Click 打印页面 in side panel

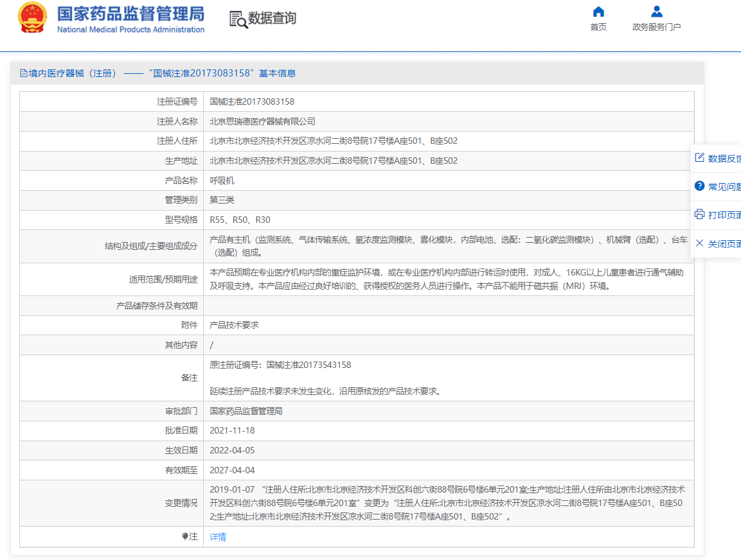coord(724,215)
